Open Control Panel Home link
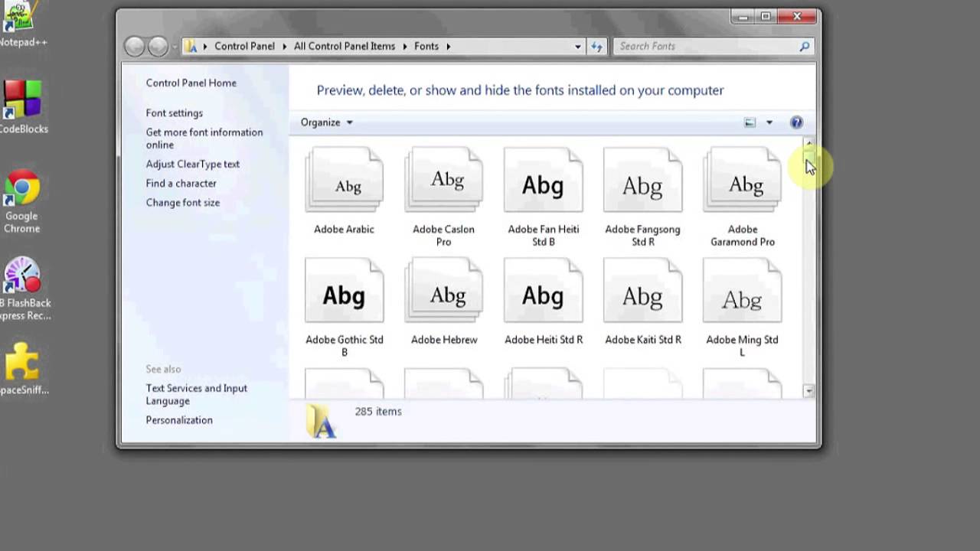 (191, 83)
